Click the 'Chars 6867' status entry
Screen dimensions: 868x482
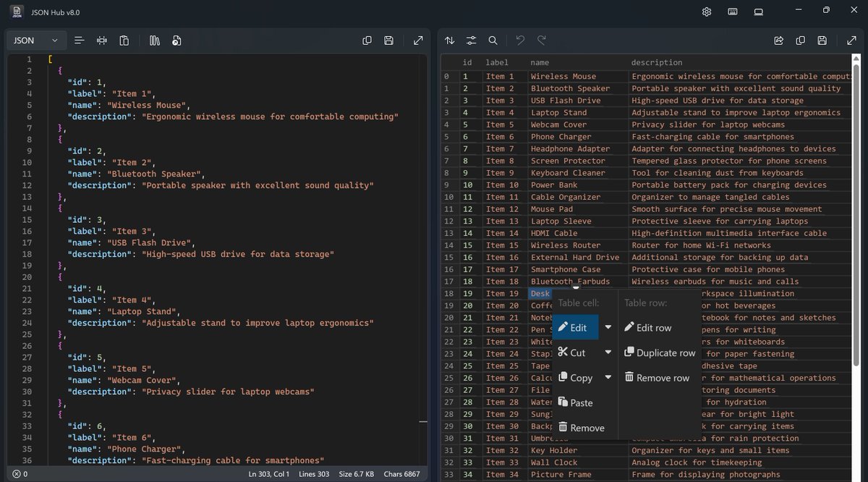click(401, 474)
